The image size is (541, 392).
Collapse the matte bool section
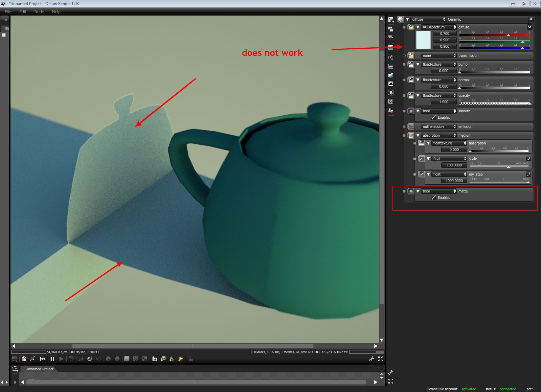[x=418, y=191]
